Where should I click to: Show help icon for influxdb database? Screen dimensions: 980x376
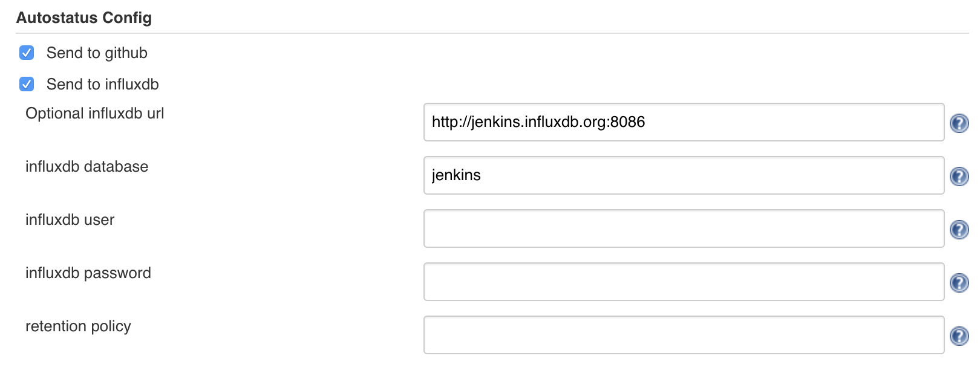point(959,177)
